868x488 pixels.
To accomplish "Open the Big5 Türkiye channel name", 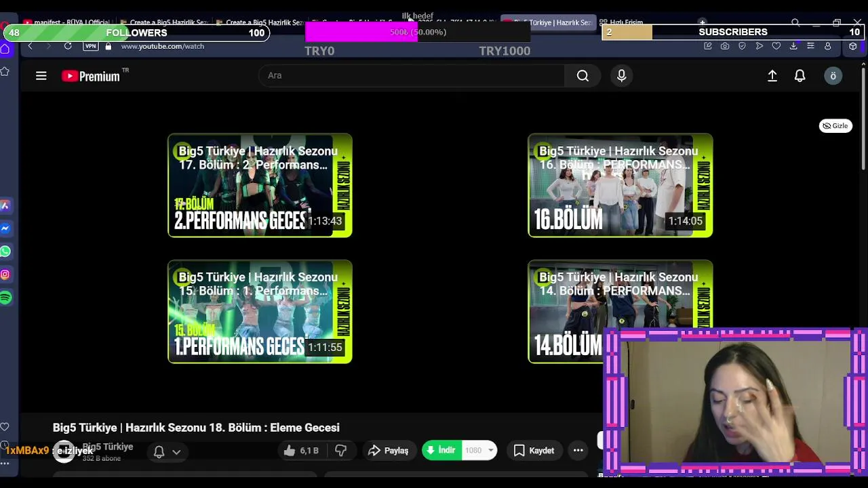I will pos(108,447).
